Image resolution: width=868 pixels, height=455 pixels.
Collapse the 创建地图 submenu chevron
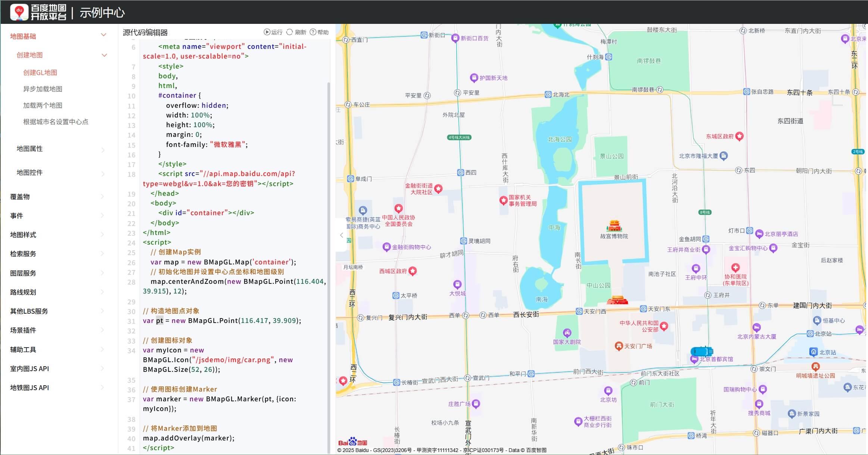[x=104, y=55]
